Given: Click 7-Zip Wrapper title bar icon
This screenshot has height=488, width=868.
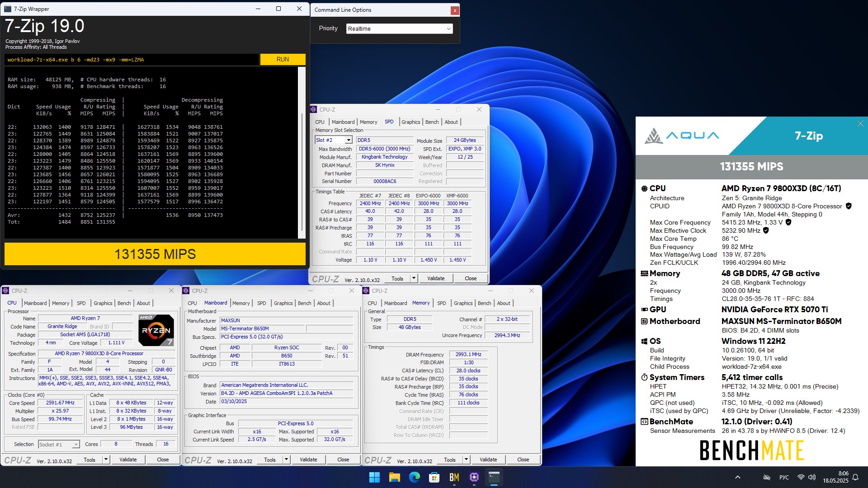Looking at the screenshot, I should tap(8, 9).
